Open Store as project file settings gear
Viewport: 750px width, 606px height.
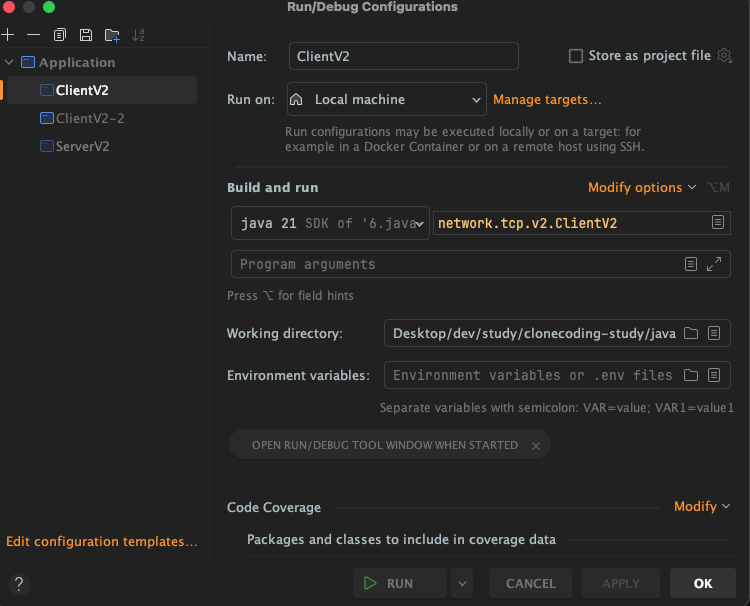coord(724,55)
